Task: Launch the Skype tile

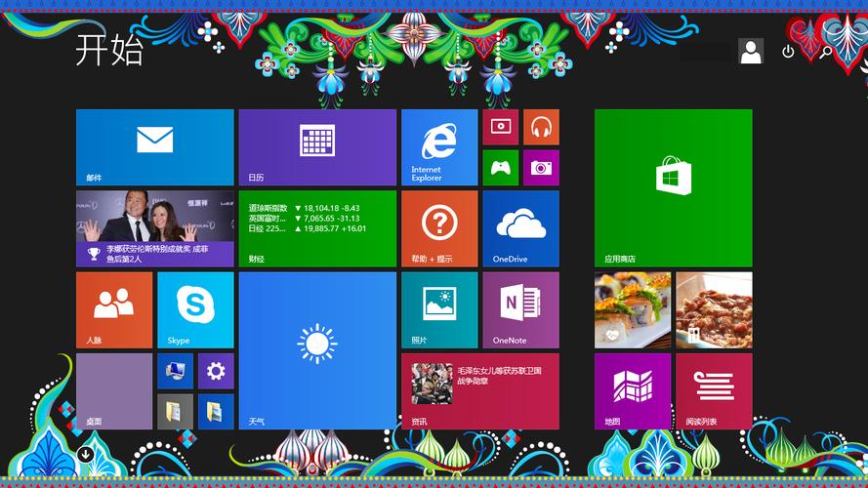Action: [x=195, y=309]
